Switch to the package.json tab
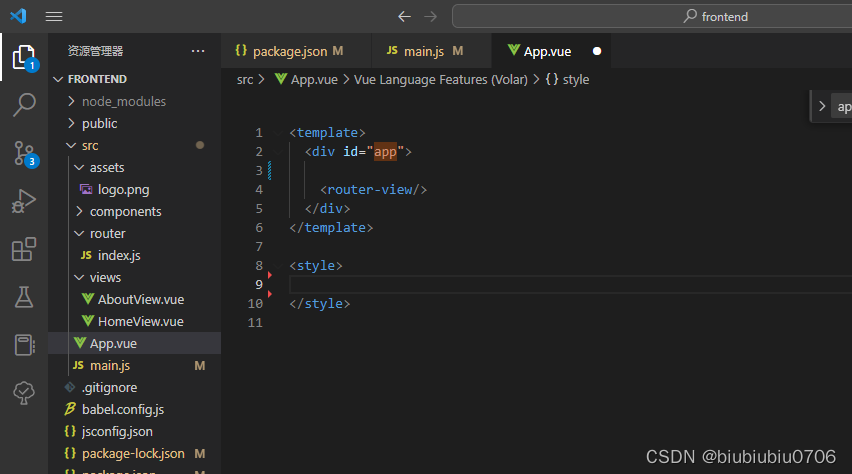 [289, 50]
